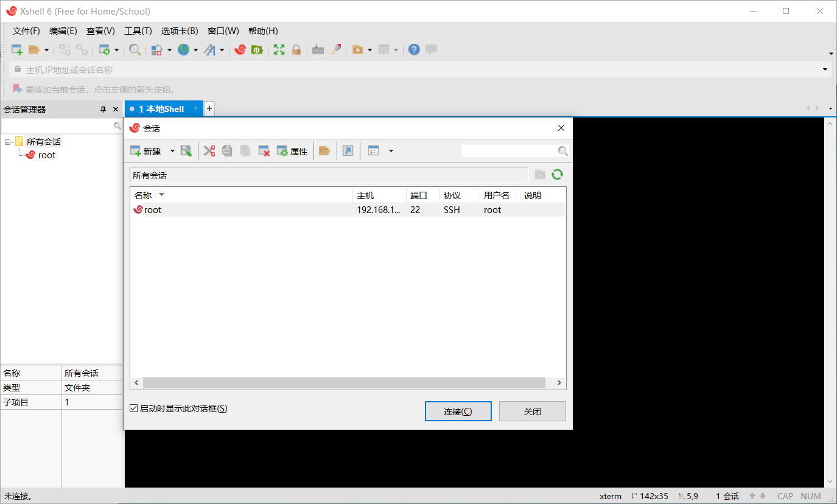Click the 所有会话 path field in dialog
This screenshot has width=837, height=504.
point(329,175)
